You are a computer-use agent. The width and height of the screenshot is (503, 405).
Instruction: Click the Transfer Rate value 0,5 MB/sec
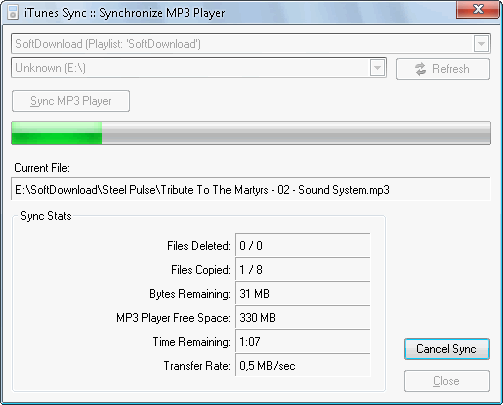(x=303, y=366)
